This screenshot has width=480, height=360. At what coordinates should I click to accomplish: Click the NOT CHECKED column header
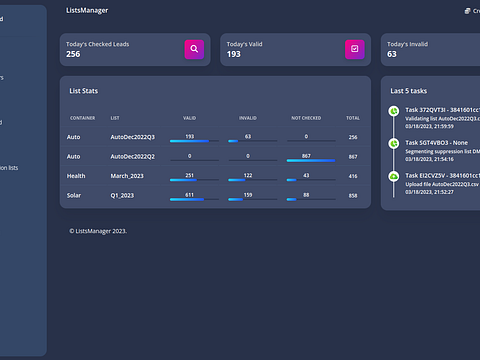306,118
